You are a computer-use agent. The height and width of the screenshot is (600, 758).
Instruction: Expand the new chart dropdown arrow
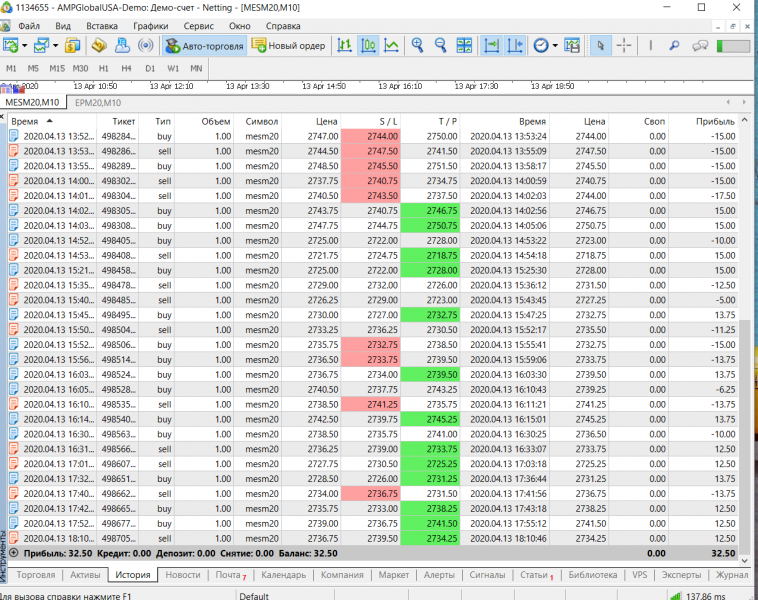(24, 45)
